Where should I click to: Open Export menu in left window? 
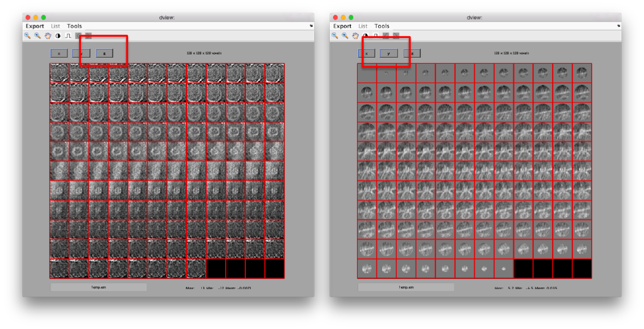pyautogui.click(x=35, y=26)
